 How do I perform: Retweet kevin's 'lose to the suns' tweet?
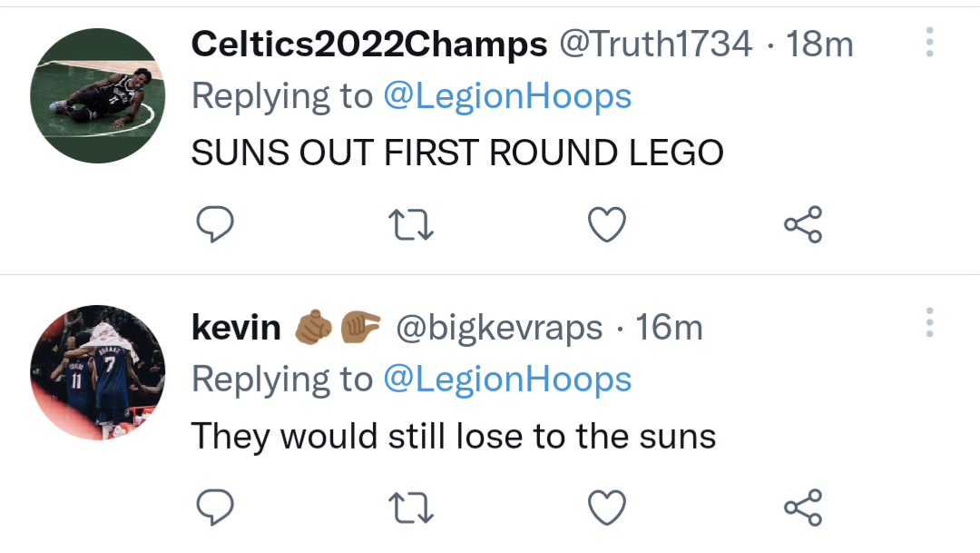click(412, 508)
